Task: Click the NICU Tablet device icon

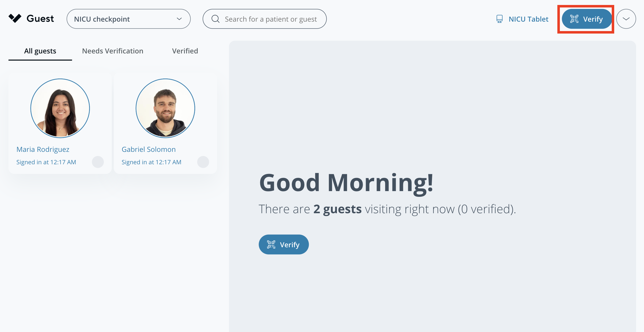Action: [499, 19]
